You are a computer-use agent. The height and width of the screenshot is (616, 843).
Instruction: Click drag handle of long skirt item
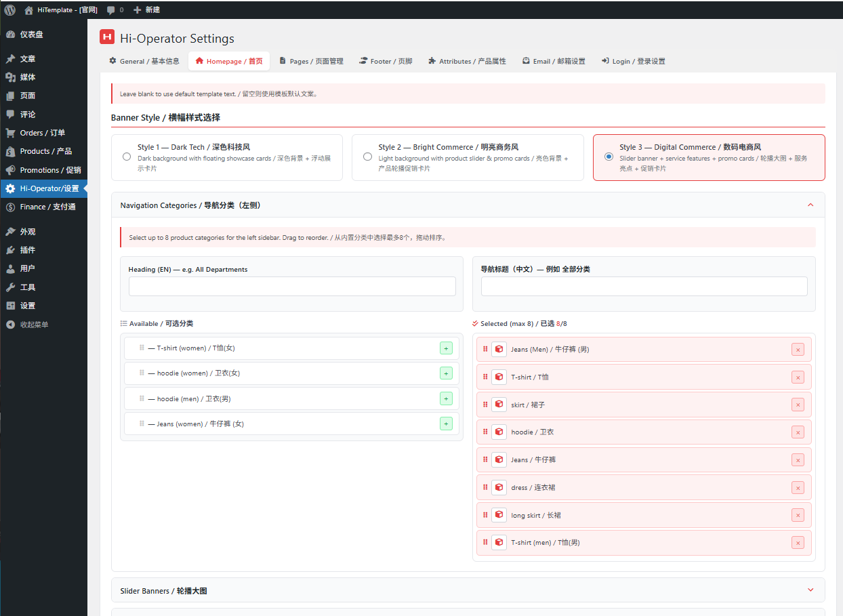tap(485, 515)
